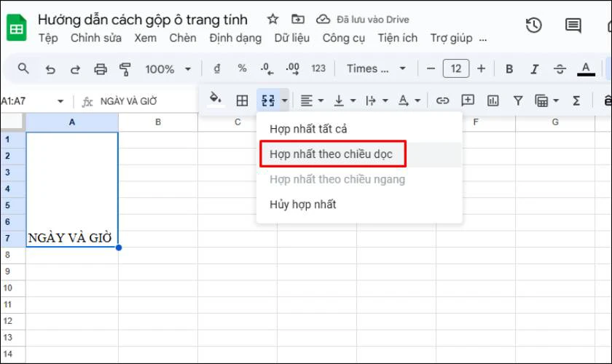The width and height of the screenshot is (612, 364).
Task: Decrease decimal places
Action: [267, 68]
